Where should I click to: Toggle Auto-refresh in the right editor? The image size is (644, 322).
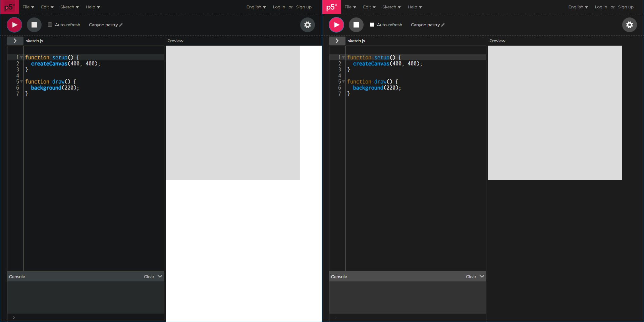(372, 24)
